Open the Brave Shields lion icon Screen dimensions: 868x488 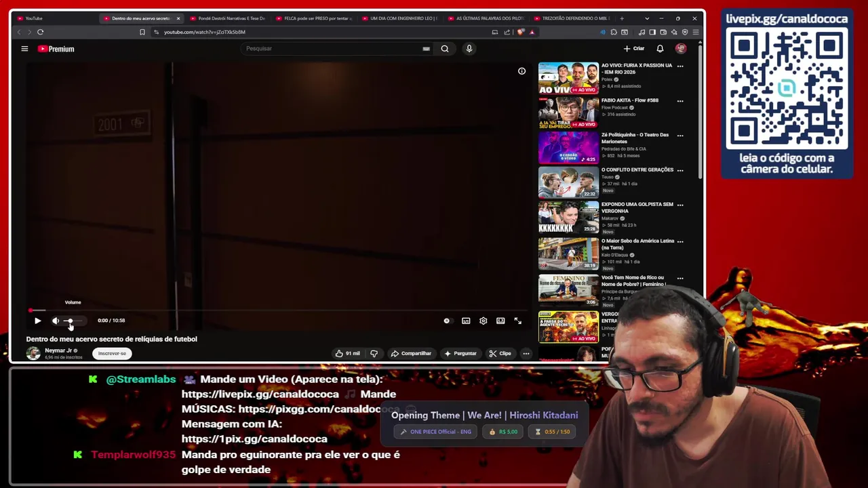pos(521,32)
